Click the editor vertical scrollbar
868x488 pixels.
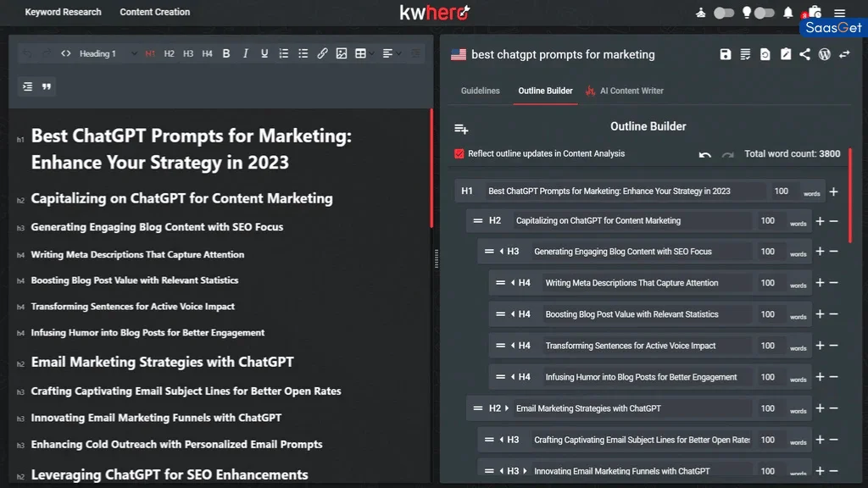(431, 169)
